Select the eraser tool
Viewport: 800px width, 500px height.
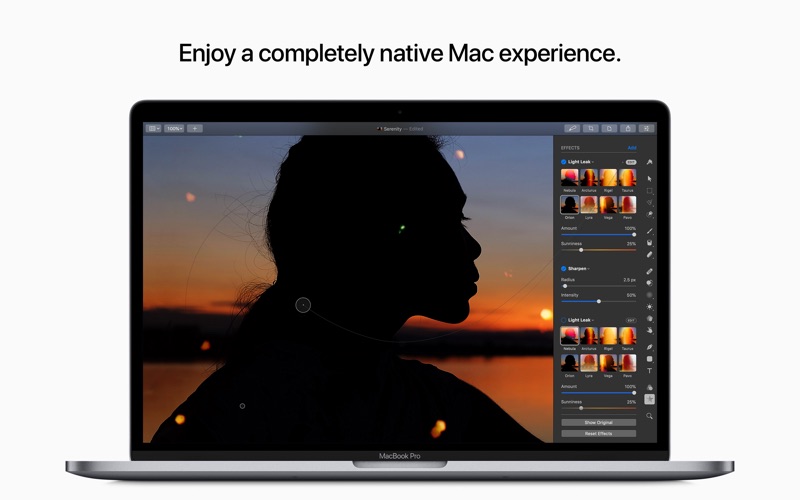tap(649, 255)
